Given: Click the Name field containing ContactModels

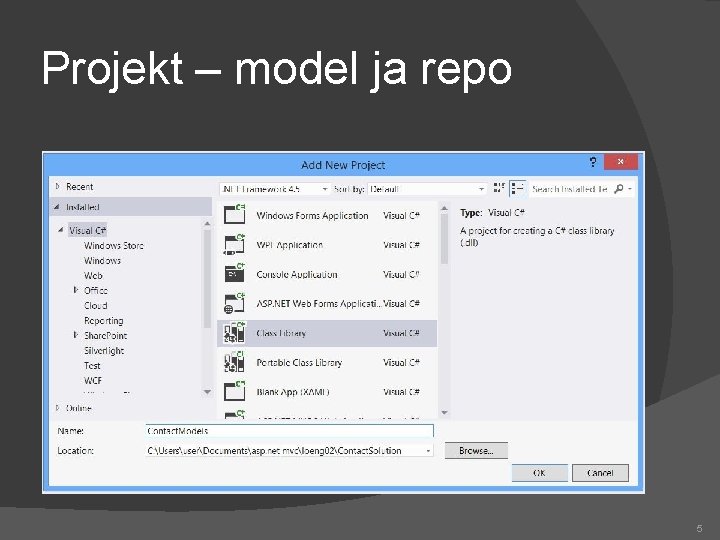Looking at the screenshot, I should click(x=289, y=431).
